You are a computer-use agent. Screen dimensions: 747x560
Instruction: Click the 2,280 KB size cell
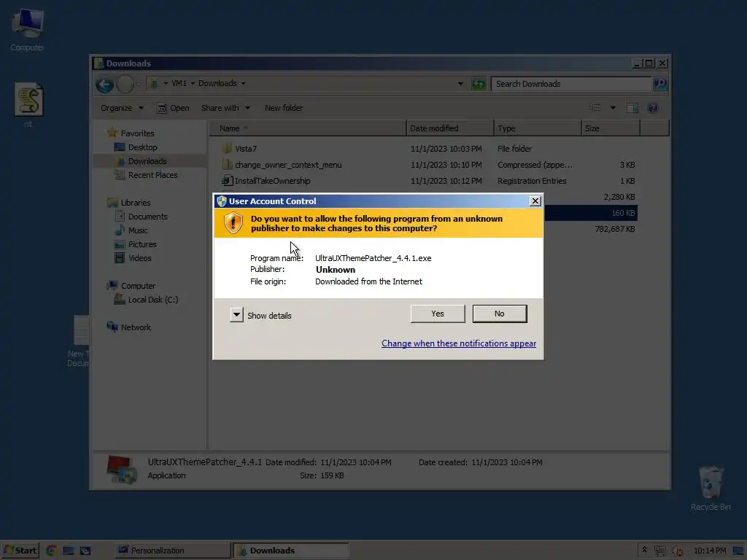point(619,197)
